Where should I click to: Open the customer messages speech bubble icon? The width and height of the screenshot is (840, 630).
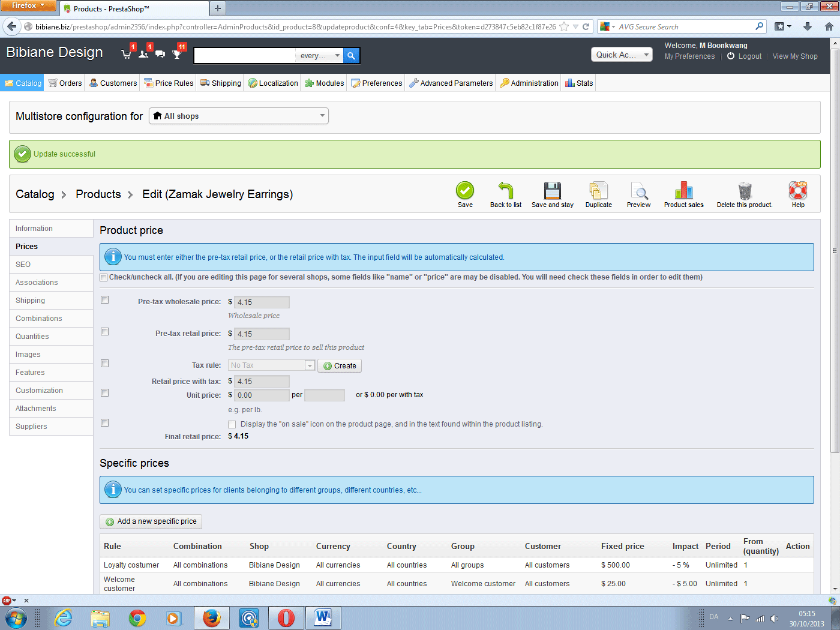click(x=160, y=54)
